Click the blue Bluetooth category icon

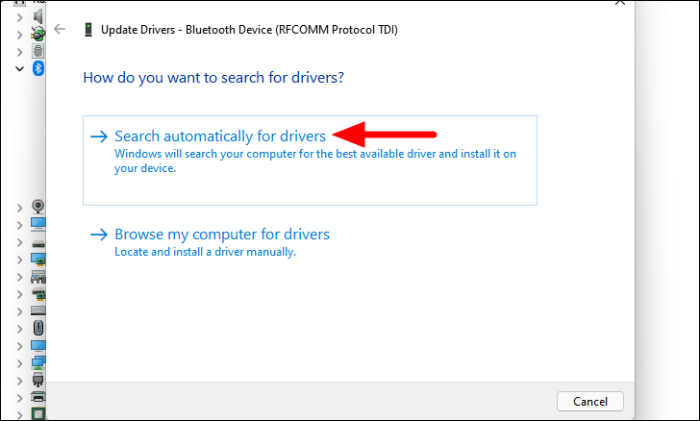[x=38, y=69]
